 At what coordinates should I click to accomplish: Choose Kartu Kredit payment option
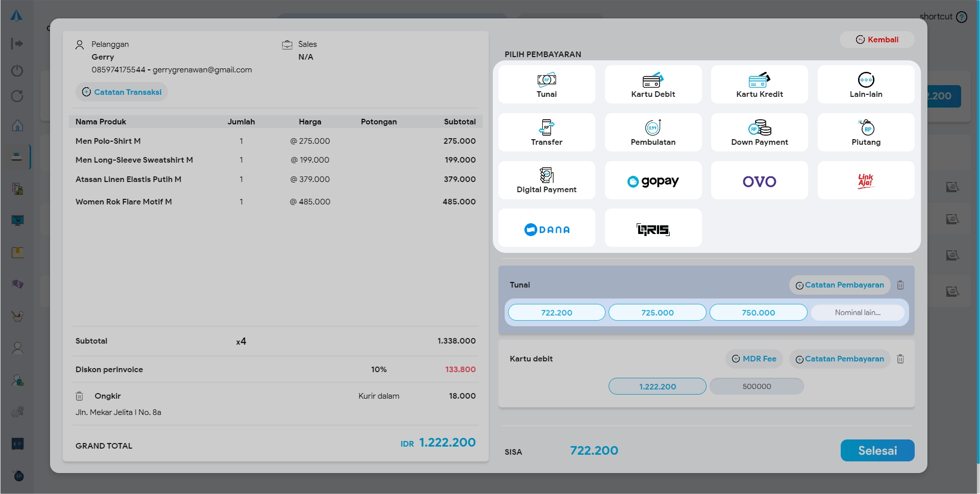pos(759,85)
